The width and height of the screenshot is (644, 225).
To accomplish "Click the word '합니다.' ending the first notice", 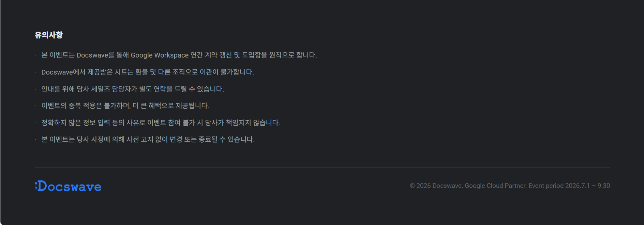I will tap(306, 55).
